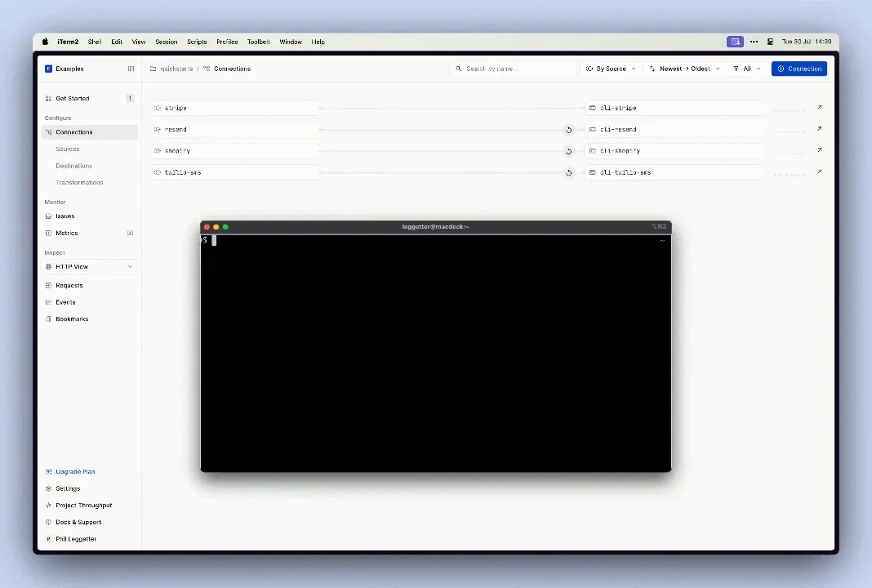The height and width of the screenshot is (588, 872).
Task: Open Project Throughput
Action: 83,506
